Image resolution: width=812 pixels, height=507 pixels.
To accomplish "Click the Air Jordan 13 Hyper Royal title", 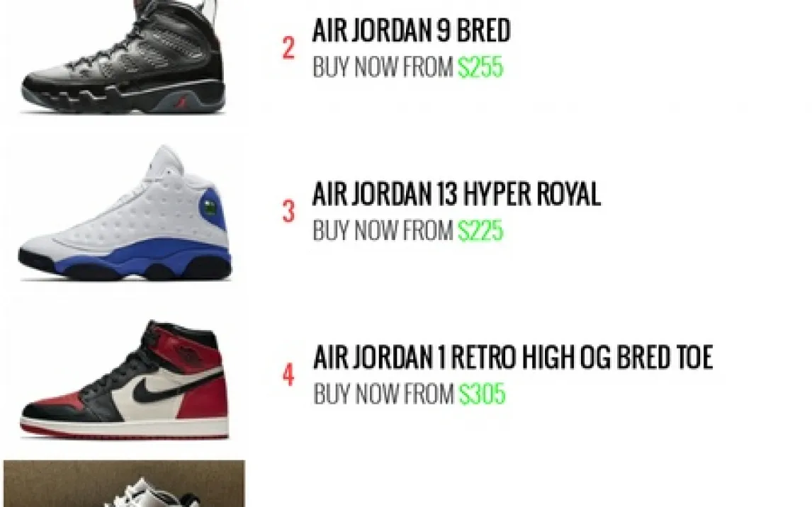I will point(457,194).
